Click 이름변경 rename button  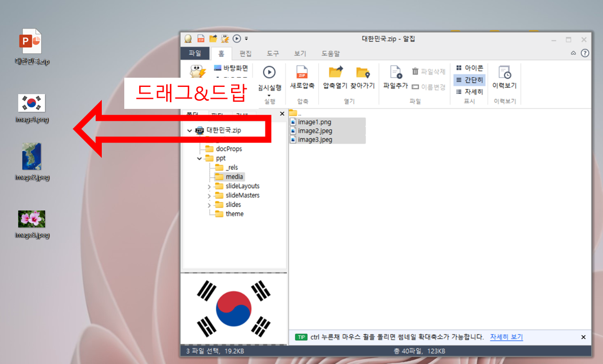[429, 87]
